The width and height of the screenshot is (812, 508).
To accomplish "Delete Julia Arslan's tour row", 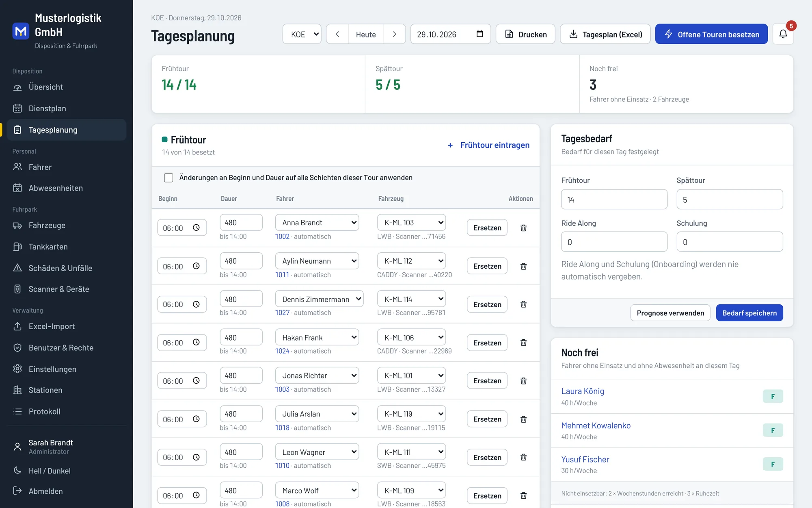I will 523,419.
